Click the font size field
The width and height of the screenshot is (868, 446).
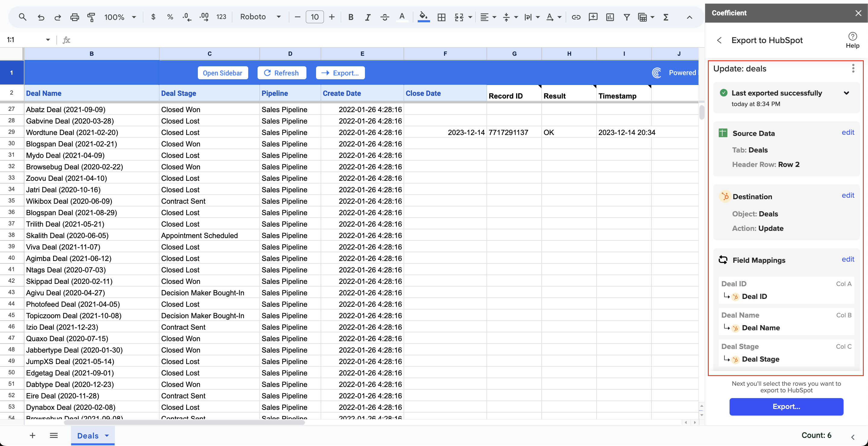pos(314,17)
